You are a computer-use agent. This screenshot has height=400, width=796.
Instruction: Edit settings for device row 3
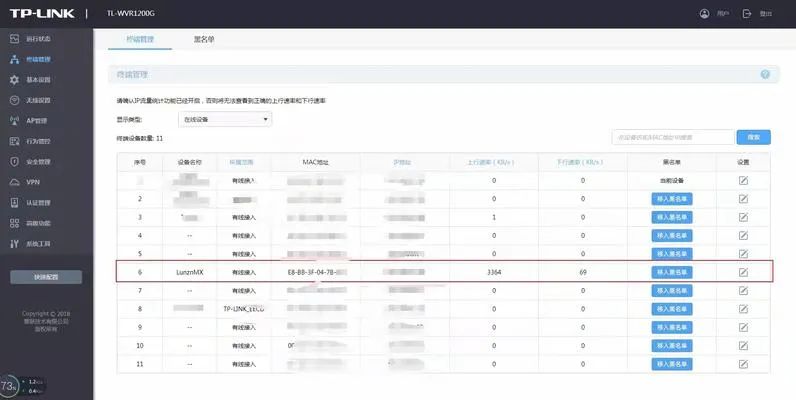(x=743, y=217)
